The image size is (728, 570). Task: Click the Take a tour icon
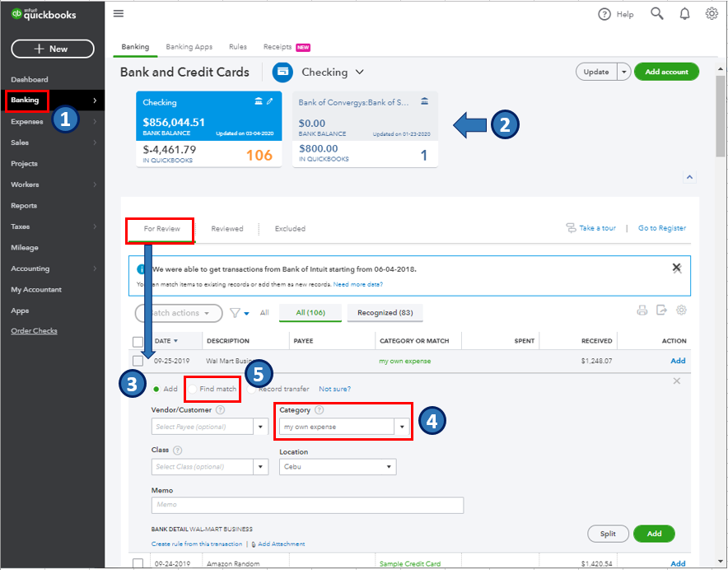click(x=571, y=227)
